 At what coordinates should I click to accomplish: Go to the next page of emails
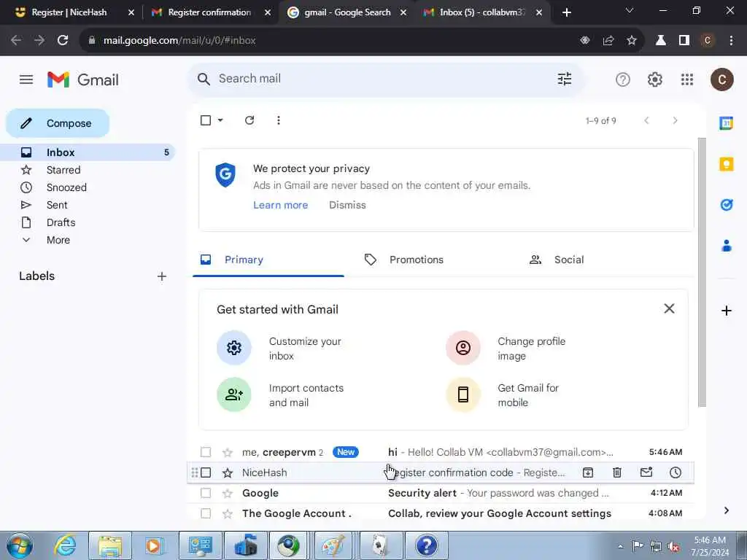[675, 120]
